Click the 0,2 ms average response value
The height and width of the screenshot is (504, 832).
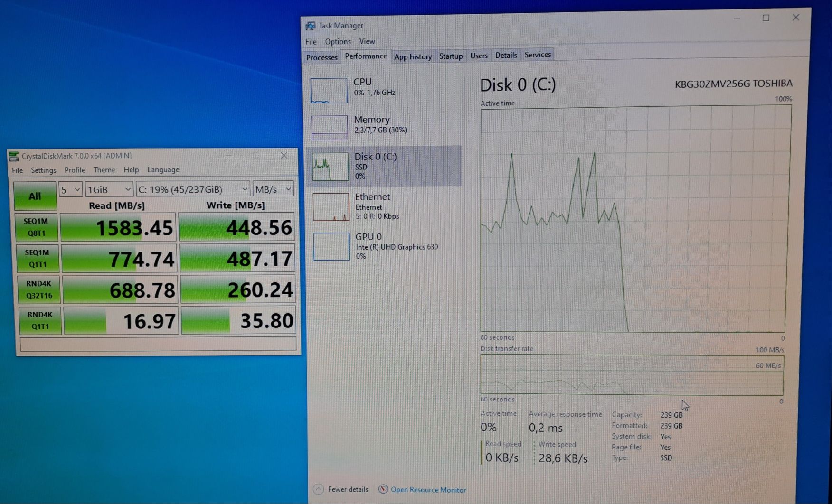(546, 428)
